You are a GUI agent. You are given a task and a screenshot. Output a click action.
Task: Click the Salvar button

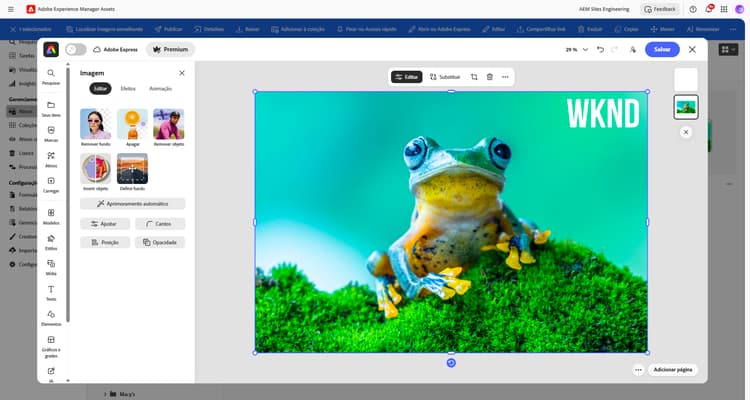pyautogui.click(x=662, y=49)
